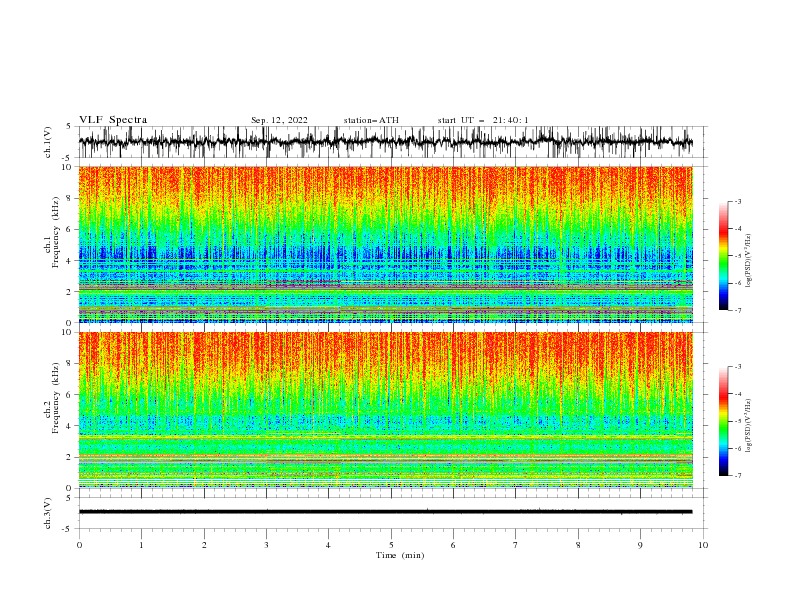Click time axis tick label "9"

click(640, 545)
